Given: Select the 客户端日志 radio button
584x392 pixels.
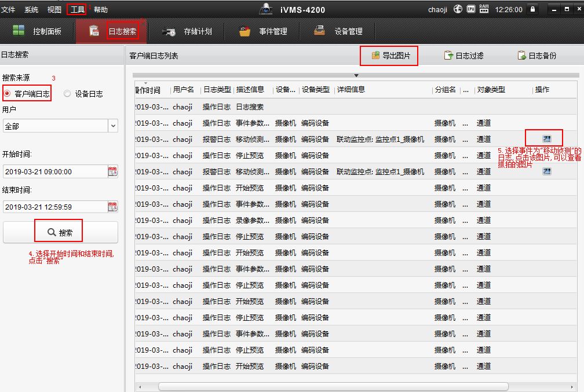Looking at the screenshot, I should click(7, 93).
